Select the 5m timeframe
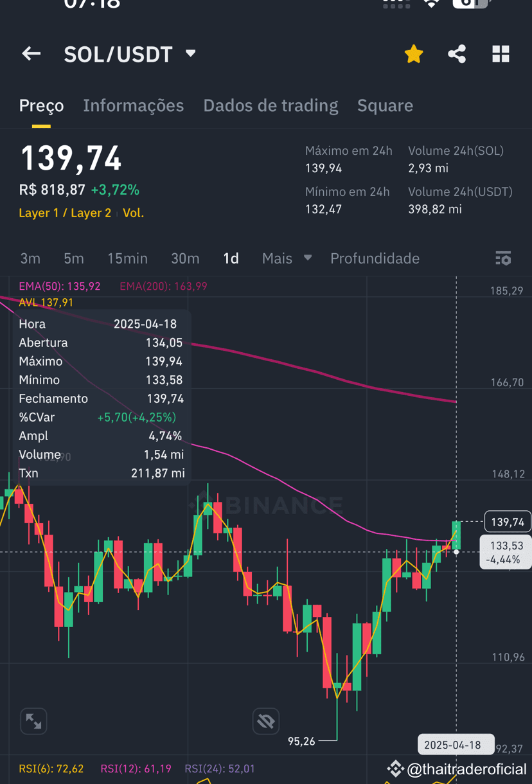Viewport: 532px width, 784px height. point(74,258)
